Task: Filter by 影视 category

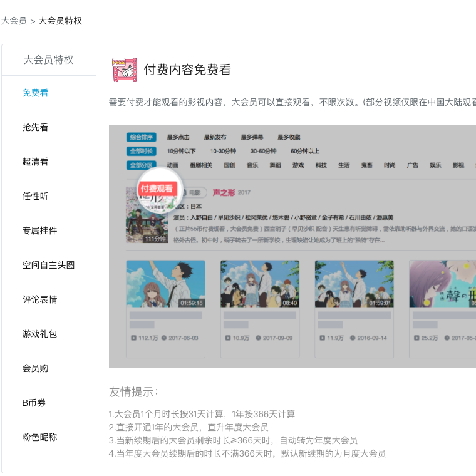Action: 458,165
